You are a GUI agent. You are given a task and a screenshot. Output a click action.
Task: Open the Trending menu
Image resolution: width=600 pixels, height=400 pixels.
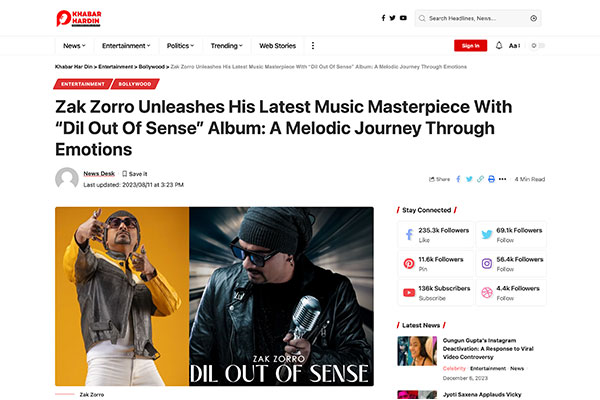click(x=227, y=46)
